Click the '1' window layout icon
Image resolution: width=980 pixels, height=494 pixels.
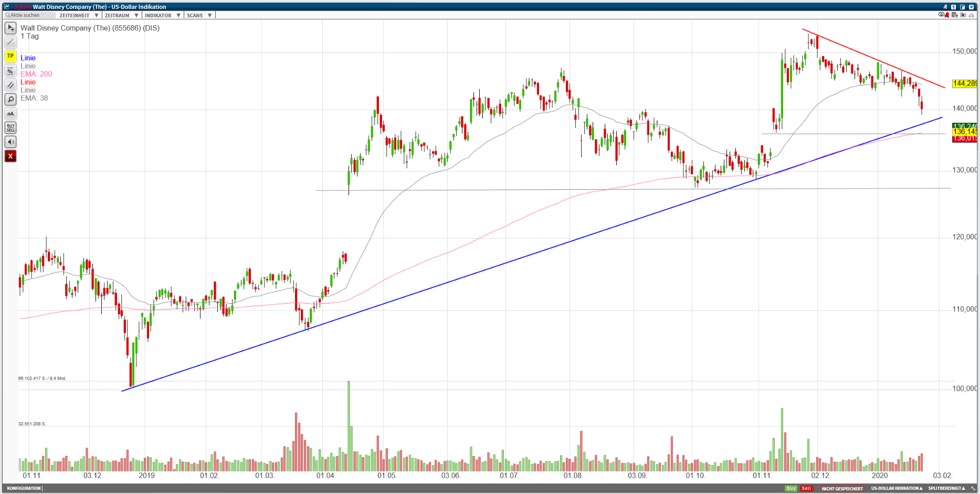coord(954,7)
